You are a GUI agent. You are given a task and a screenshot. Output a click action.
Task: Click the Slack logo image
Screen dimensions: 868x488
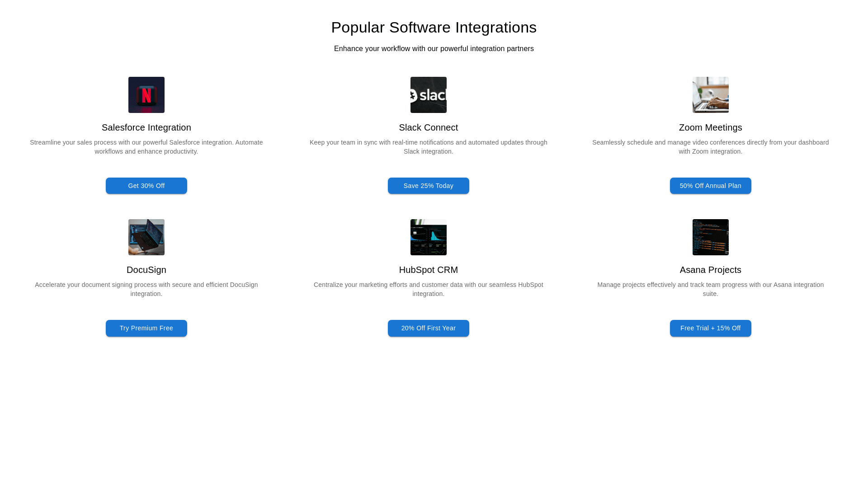(x=428, y=95)
